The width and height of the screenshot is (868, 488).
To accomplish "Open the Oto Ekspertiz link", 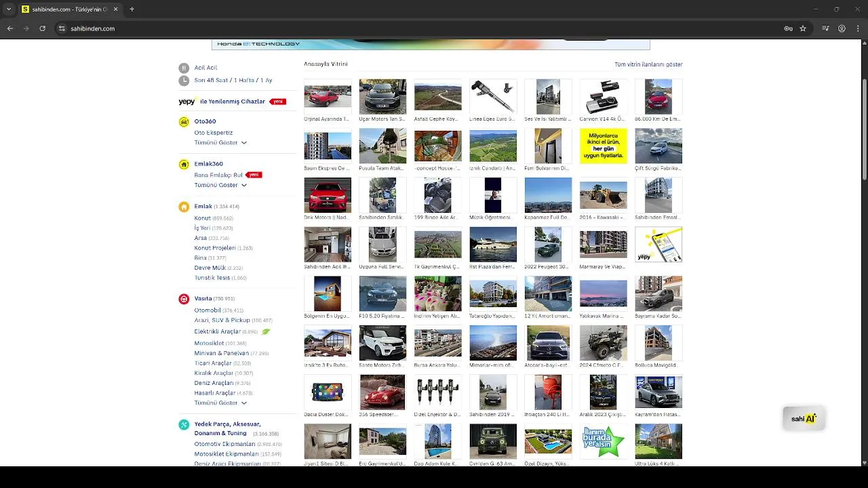I will coord(213,133).
